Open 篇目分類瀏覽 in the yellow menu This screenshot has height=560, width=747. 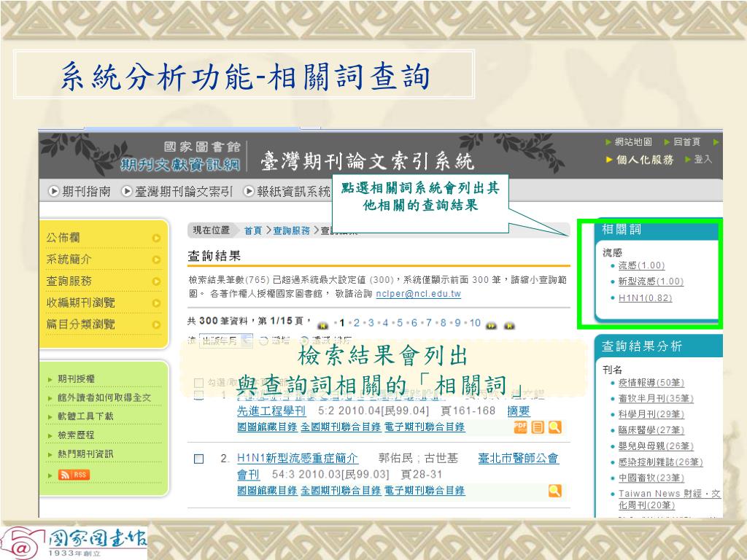point(80,324)
